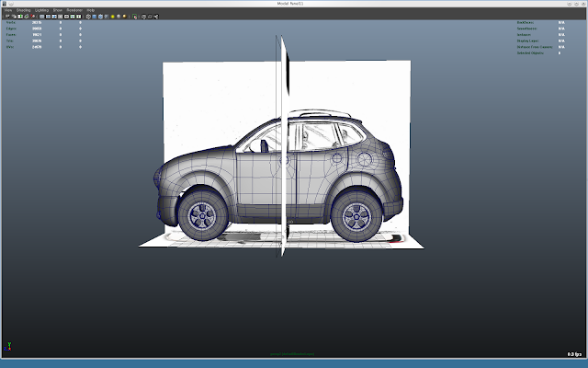Screen dimensions: 588x368
Task: Toggle the X-Ray display icon
Action: [x=143, y=17]
